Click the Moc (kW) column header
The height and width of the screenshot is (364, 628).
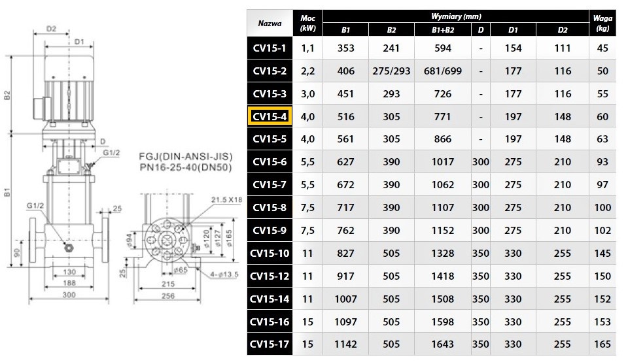click(307, 24)
